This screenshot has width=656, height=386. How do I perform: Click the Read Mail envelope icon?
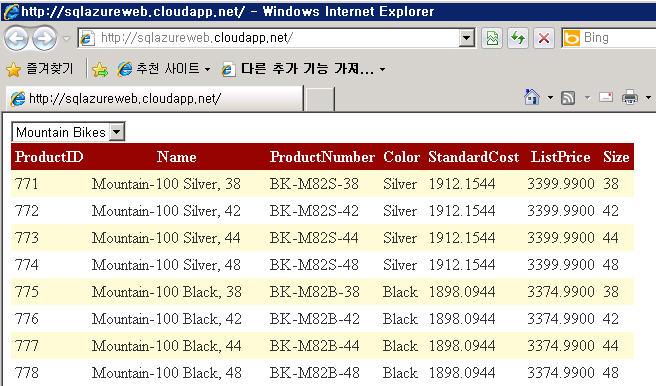(x=606, y=97)
